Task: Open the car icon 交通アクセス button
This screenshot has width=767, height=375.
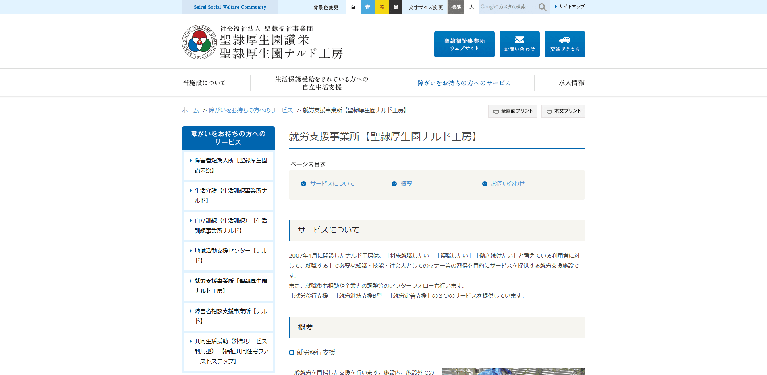Action: tap(564, 44)
